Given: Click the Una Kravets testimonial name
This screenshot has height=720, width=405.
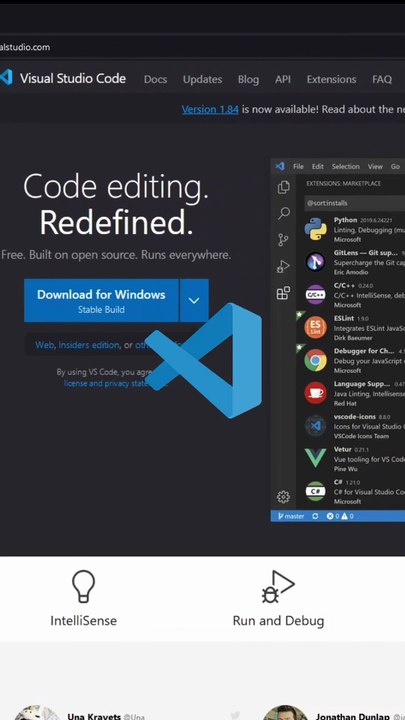Looking at the screenshot, I should [95, 716].
